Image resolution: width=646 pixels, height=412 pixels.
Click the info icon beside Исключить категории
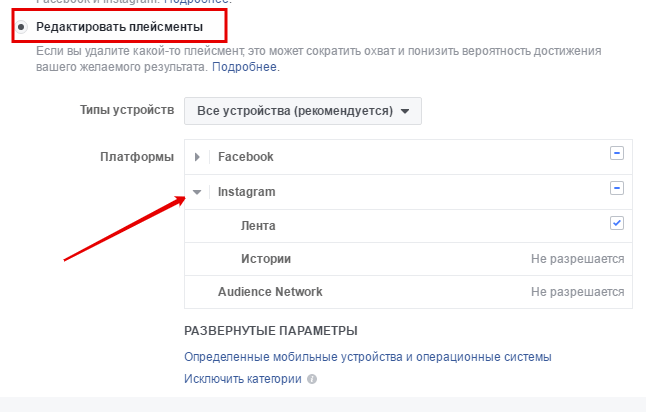tap(312, 380)
